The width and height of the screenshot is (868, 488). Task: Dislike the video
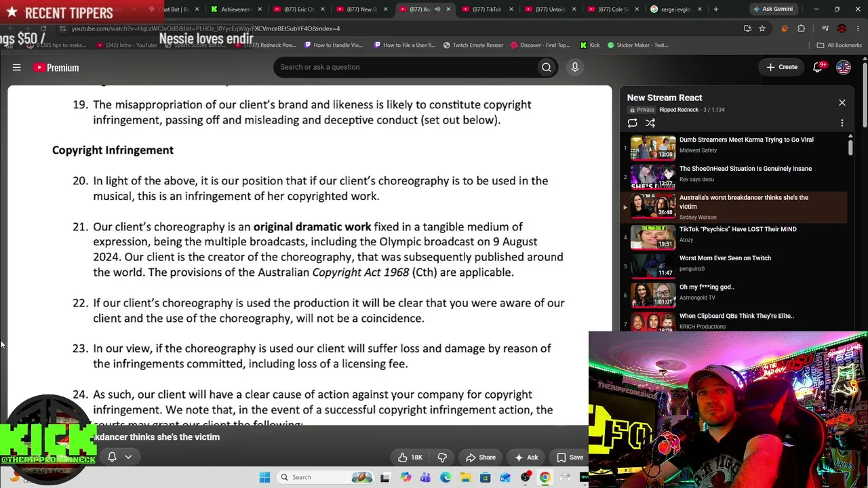[x=442, y=457]
